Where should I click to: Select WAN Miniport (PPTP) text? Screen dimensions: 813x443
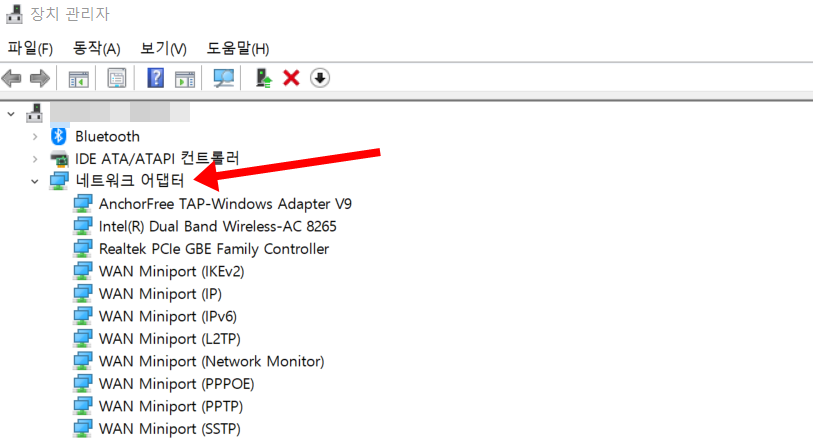[x=171, y=406]
